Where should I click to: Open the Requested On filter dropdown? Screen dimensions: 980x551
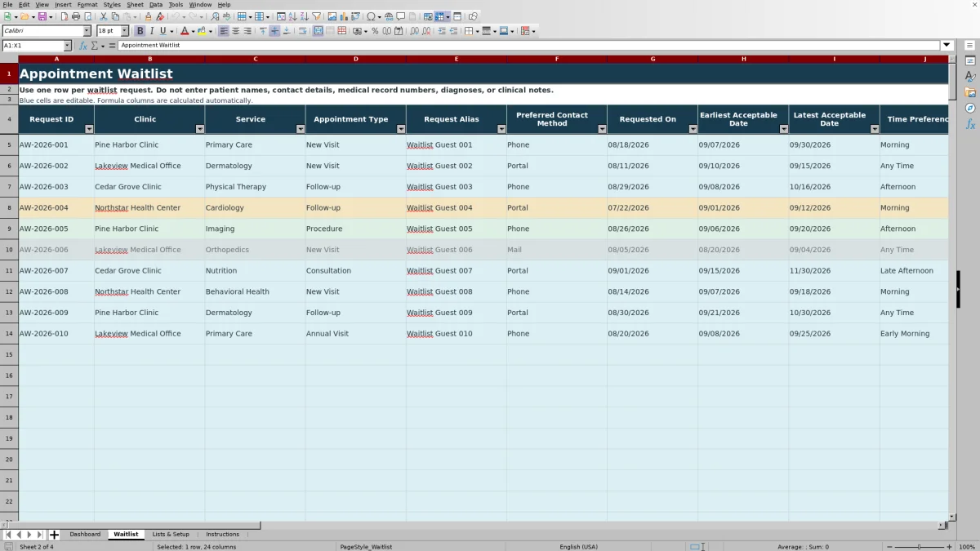[x=693, y=129]
